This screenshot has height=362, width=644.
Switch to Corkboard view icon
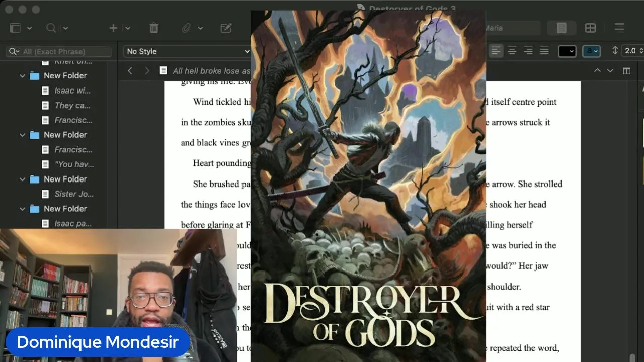[x=590, y=28]
